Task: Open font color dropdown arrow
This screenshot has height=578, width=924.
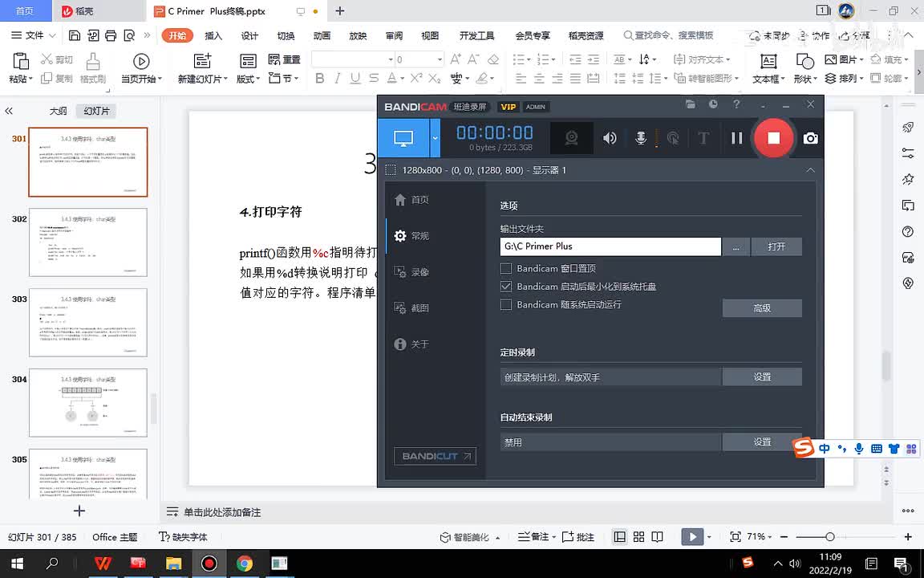Action: click(403, 78)
